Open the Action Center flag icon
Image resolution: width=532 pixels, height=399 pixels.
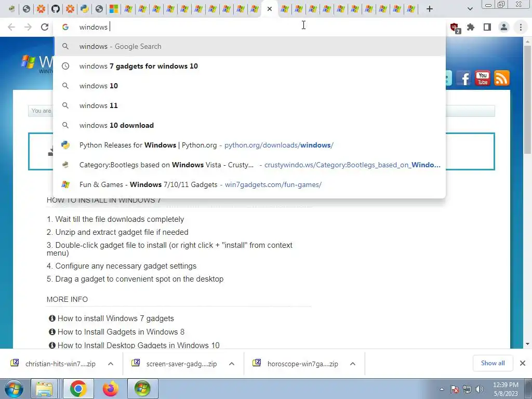tap(455, 390)
